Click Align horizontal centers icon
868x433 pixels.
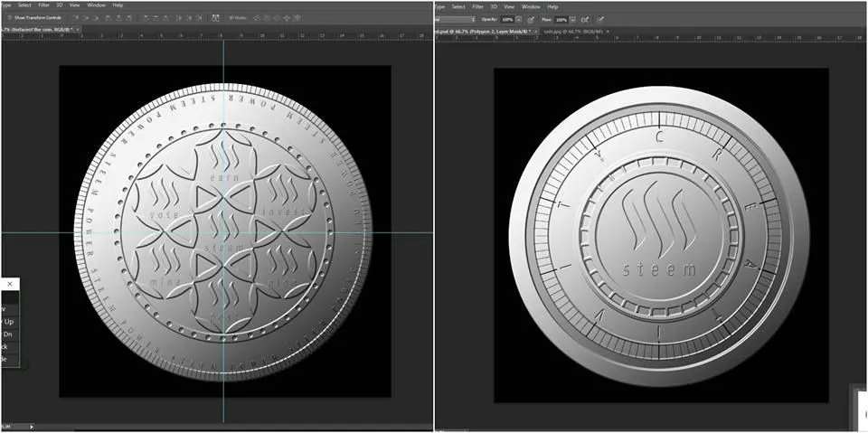click(119, 18)
